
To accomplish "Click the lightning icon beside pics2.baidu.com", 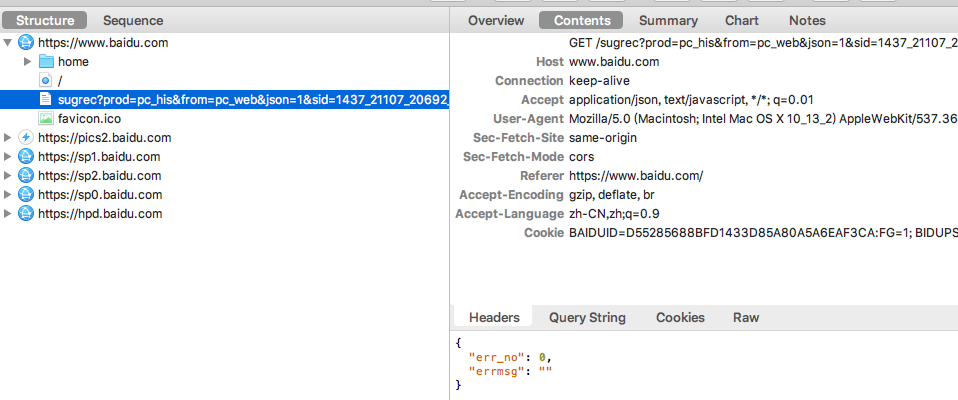I will [x=26, y=138].
